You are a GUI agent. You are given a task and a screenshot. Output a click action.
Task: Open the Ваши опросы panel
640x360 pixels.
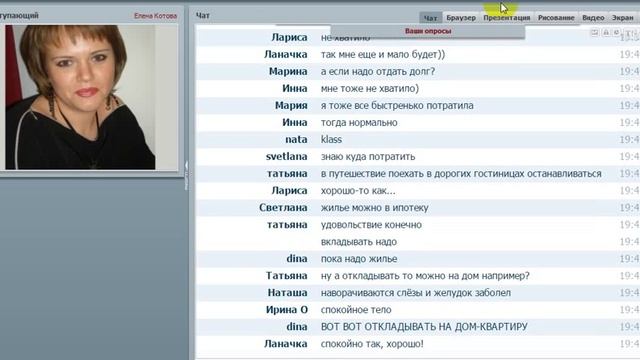tap(428, 31)
